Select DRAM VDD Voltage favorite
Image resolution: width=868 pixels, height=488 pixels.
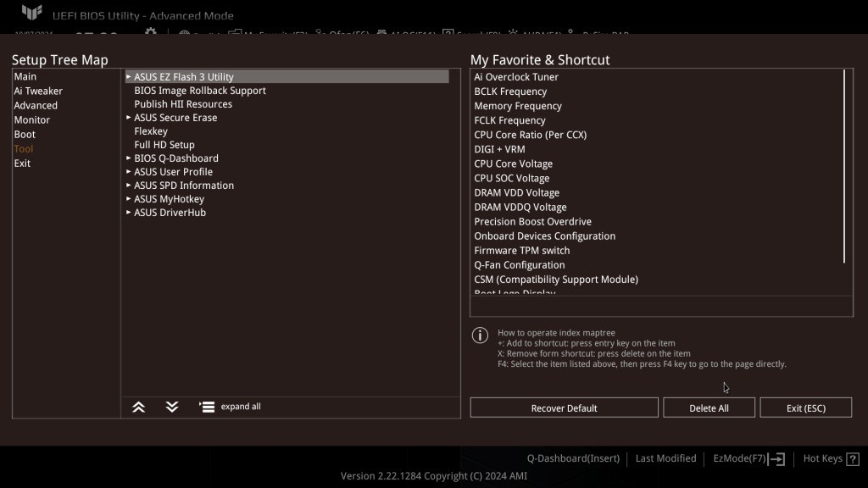coord(516,192)
